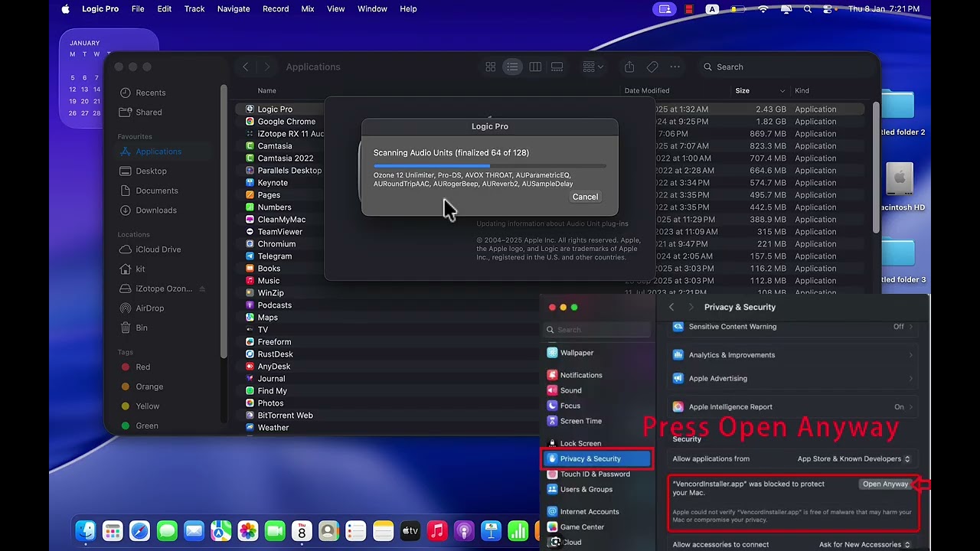Open the Finder group-by dropdown
Viewport: 980px width, 551px height.
[593, 67]
